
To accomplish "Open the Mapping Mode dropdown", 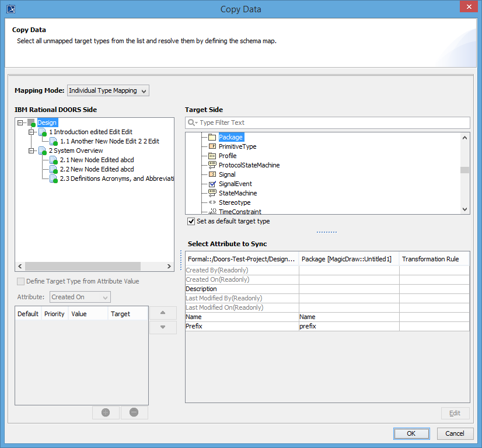I will 109,91.
